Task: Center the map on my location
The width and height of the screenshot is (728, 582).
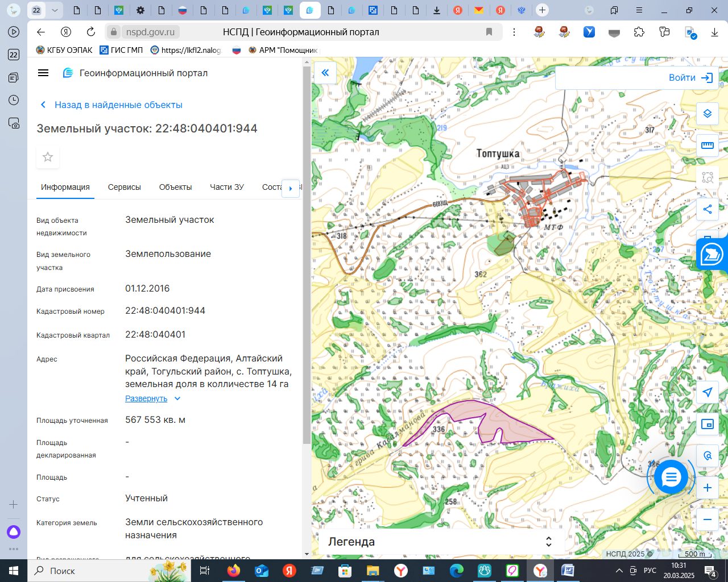Action: pyautogui.click(x=708, y=392)
